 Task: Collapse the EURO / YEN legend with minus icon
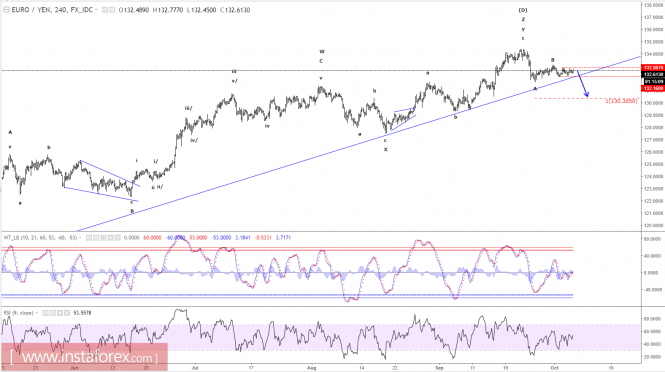(6, 10)
